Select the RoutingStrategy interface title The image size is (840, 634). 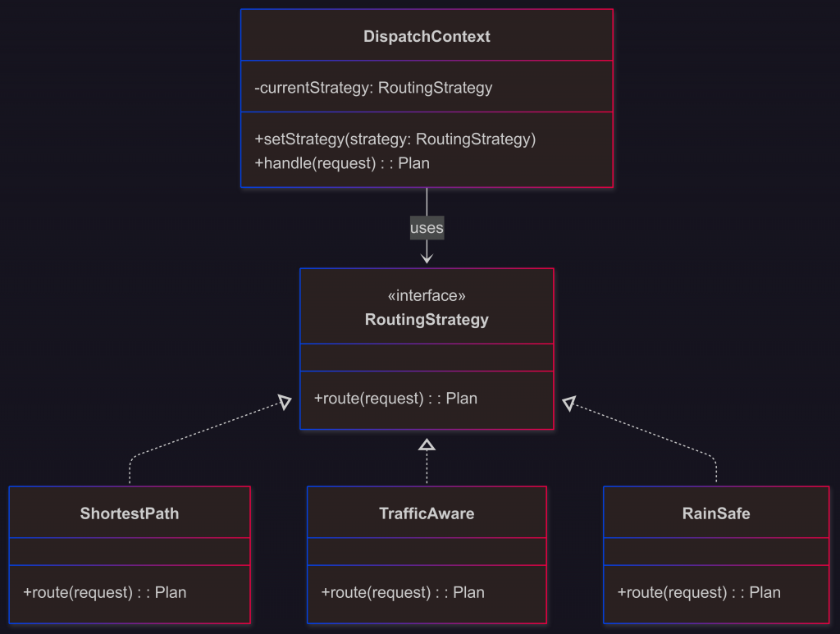[427, 320]
